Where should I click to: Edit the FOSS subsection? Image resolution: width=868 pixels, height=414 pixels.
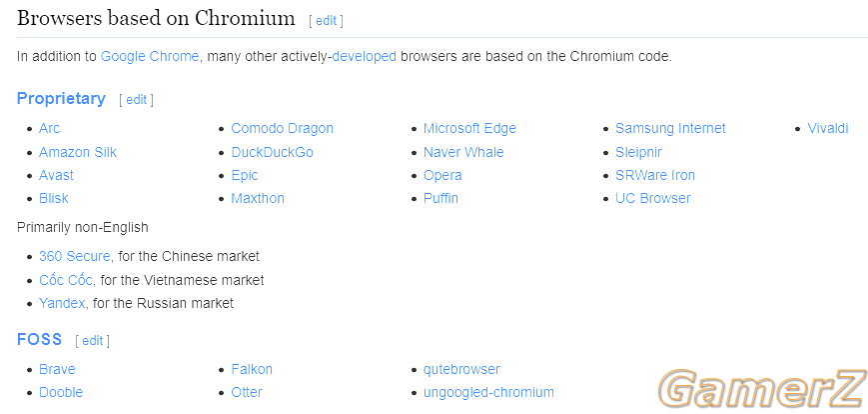coord(93,341)
